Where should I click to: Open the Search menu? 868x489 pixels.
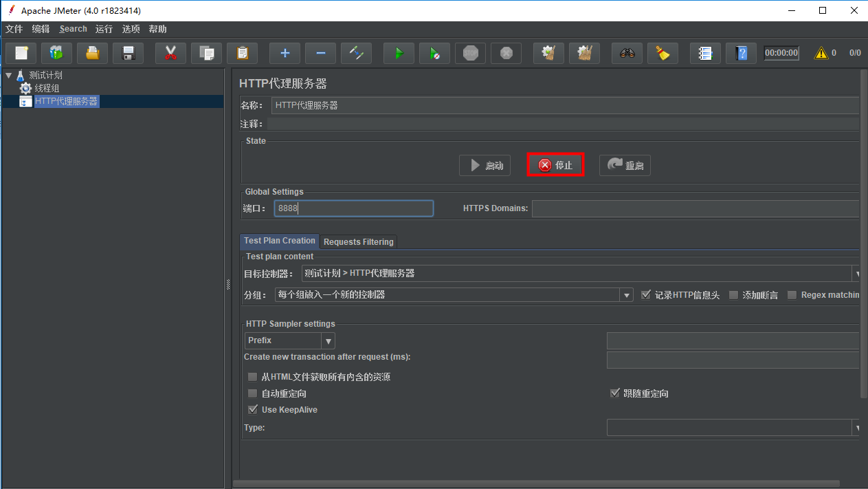click(74, 29)
